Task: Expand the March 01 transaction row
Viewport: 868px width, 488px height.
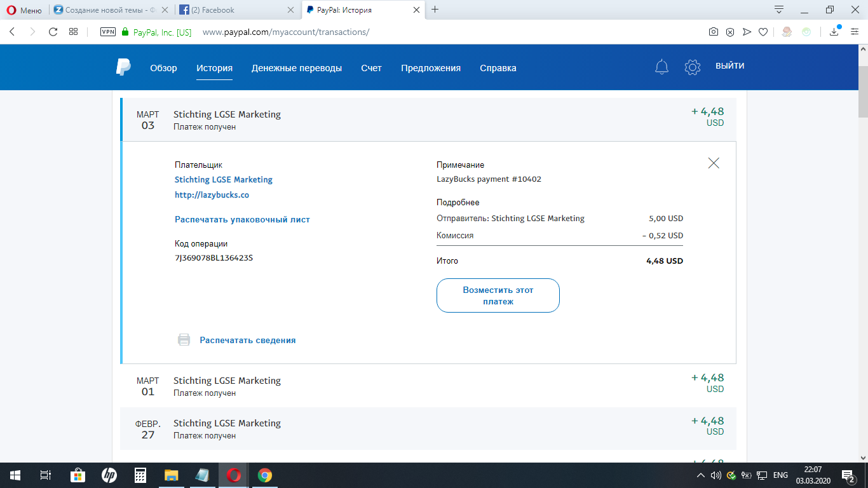Action: (428, 386)
